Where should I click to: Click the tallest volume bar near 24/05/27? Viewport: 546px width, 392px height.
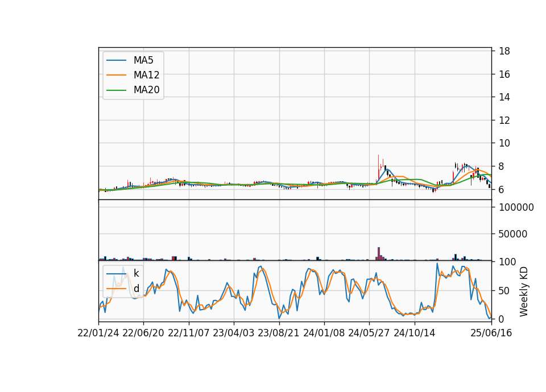click(379, 253)
